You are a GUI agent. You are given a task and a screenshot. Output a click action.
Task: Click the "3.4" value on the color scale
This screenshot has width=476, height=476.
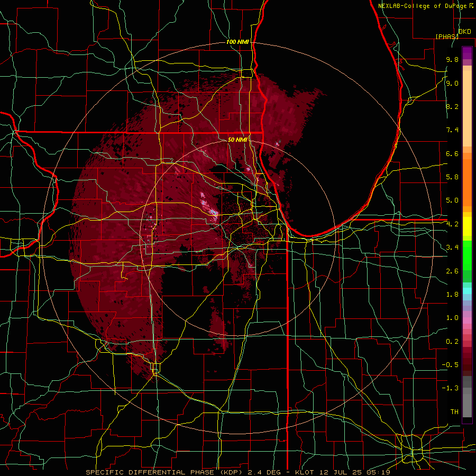coord(452,248)
